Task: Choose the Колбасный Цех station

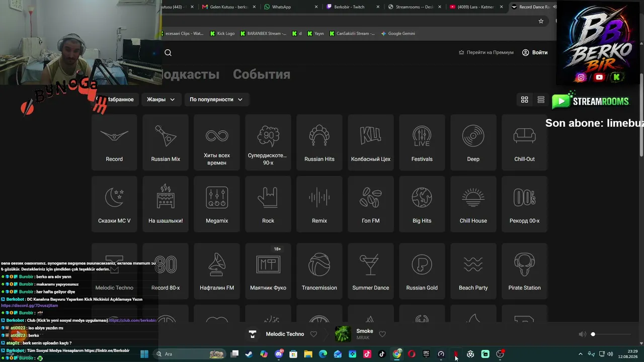Action: pyautogui.click(x=371, y=142)
